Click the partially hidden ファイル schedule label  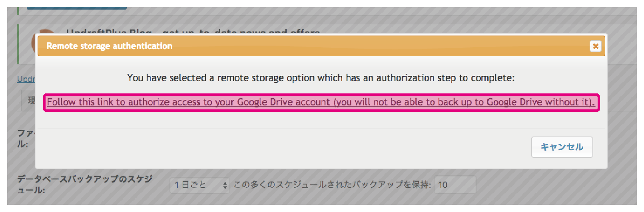[26, 138]
